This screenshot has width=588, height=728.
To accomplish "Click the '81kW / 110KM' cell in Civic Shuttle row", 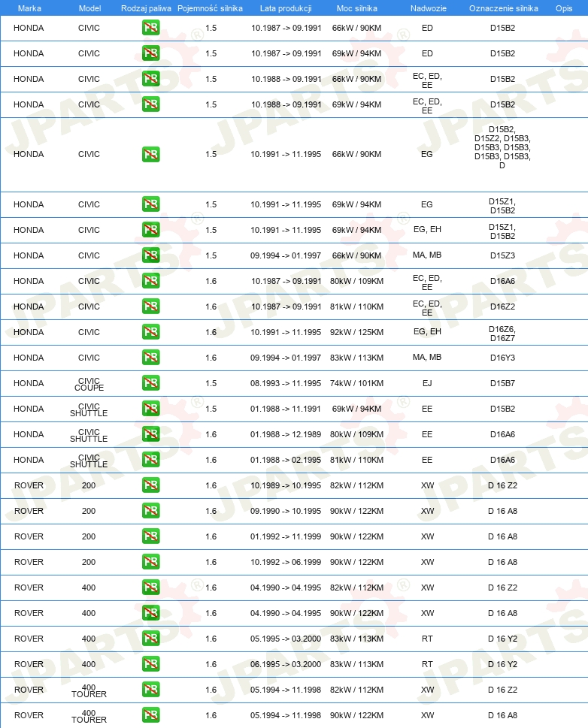I will click(357, 460).
